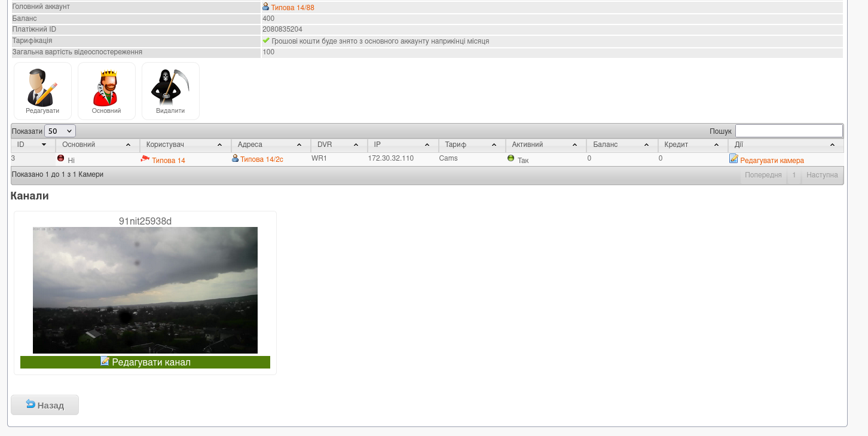Open the camera channel preview thumbnail
Image resolution: width=868 pixels, height=436 pixels.
(x=145, y=290)
